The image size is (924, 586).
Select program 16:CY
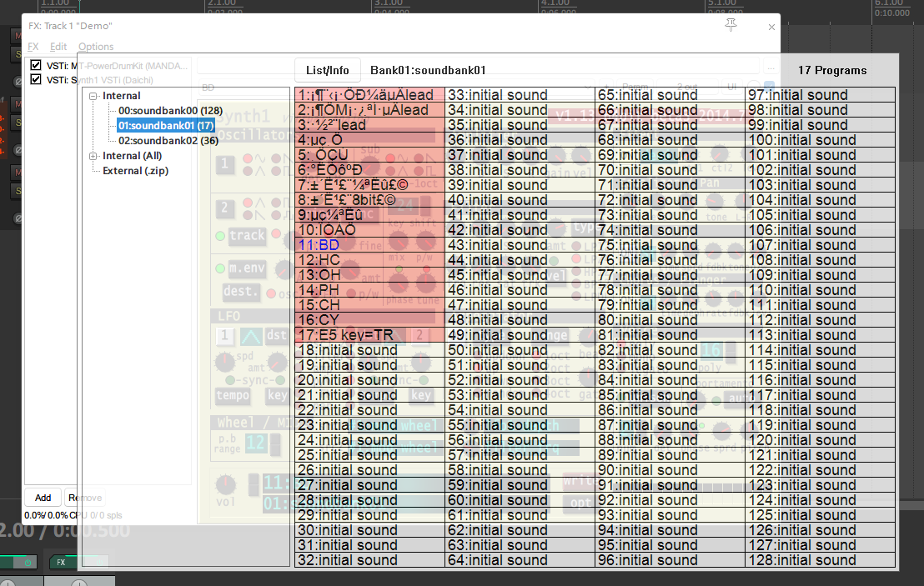369,320
